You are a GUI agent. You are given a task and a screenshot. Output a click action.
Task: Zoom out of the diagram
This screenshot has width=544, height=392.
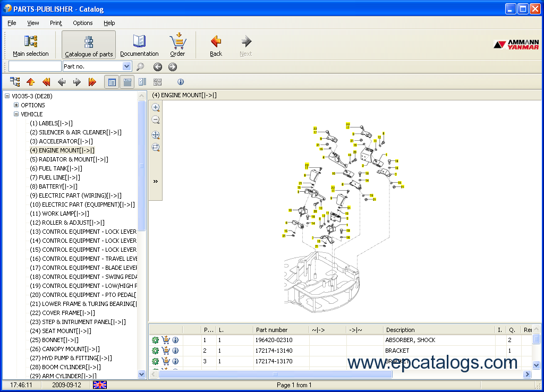click(156, 120)
